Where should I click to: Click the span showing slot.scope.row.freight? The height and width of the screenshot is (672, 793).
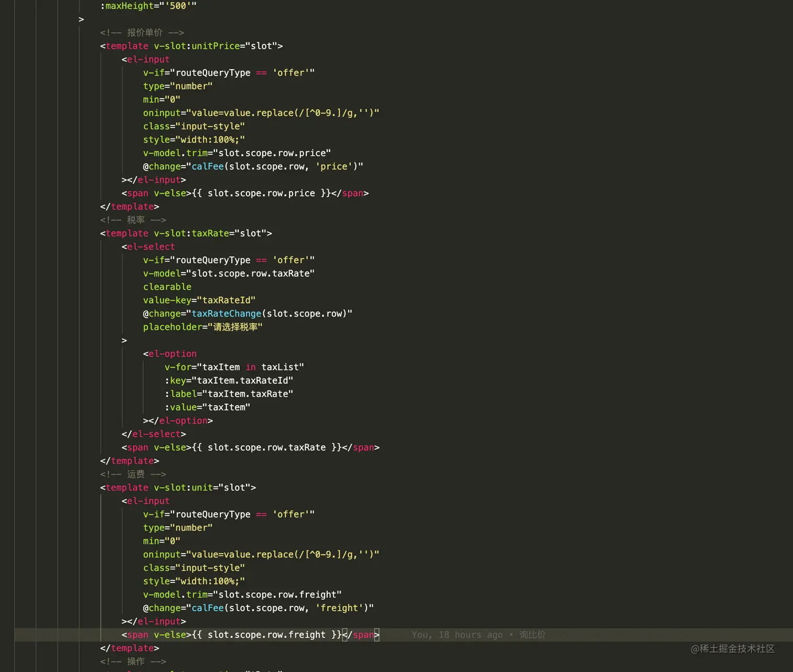point(251,635)
